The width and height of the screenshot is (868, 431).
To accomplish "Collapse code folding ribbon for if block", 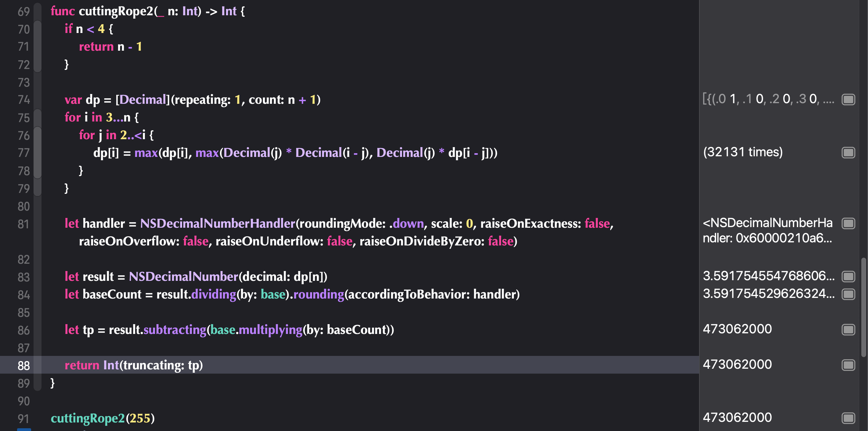I will [x=38, y=46].
